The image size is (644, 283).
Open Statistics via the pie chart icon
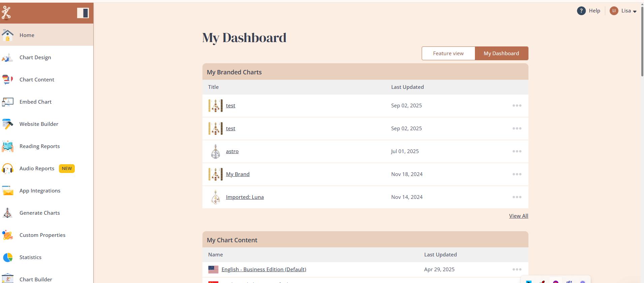[7, 257]
